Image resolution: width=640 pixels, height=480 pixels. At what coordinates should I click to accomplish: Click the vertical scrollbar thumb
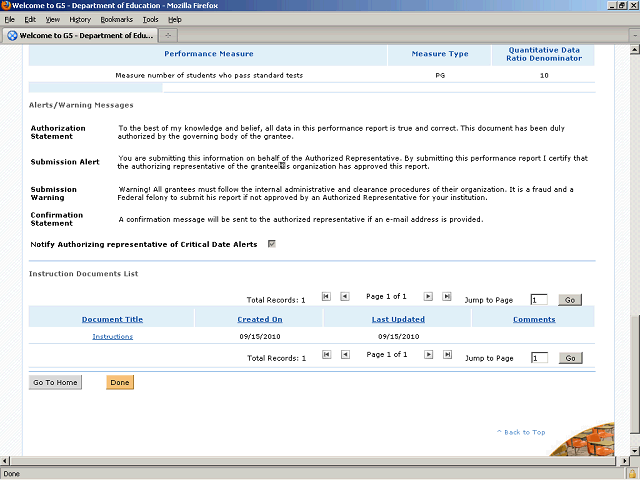[x=635, y=374]
